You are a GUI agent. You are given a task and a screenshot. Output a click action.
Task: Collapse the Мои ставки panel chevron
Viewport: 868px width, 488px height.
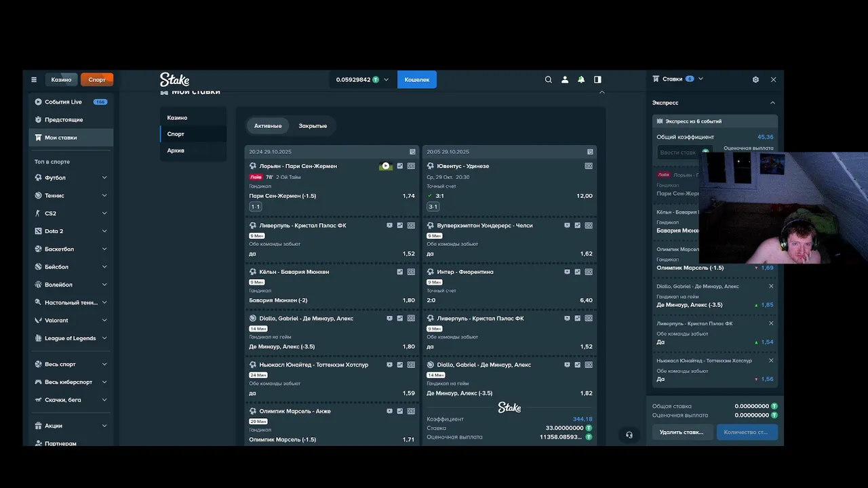[601, 91]
